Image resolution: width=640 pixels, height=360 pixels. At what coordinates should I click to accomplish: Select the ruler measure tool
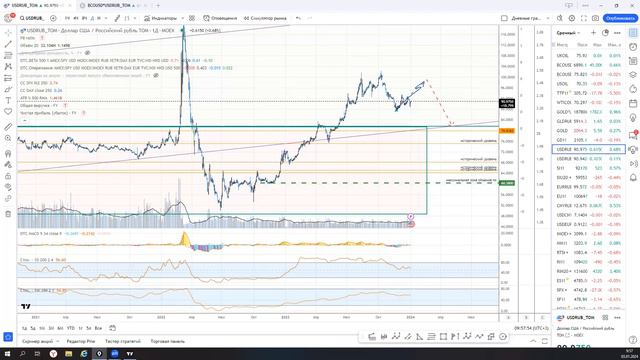8,127
